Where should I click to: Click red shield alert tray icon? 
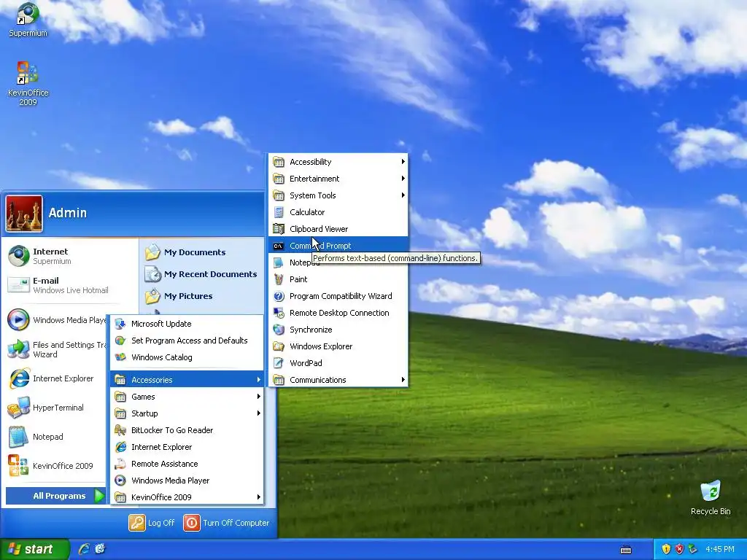point(679,549)
